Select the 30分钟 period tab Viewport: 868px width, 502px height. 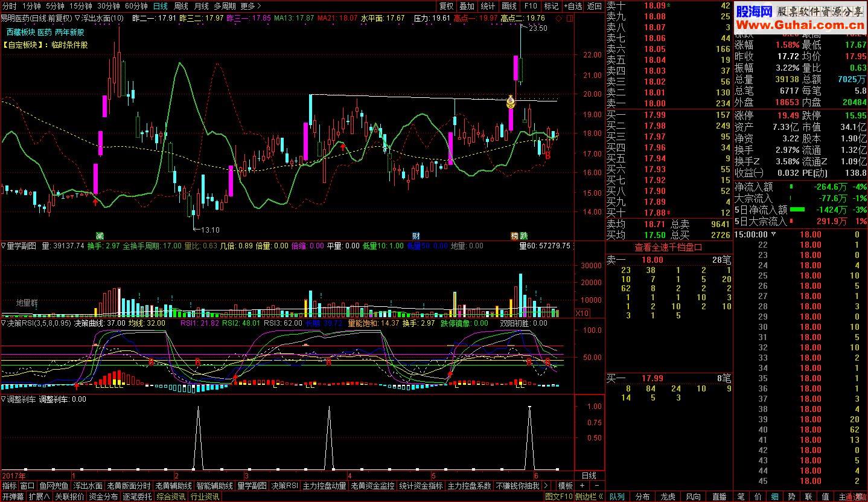click(109, 6)
